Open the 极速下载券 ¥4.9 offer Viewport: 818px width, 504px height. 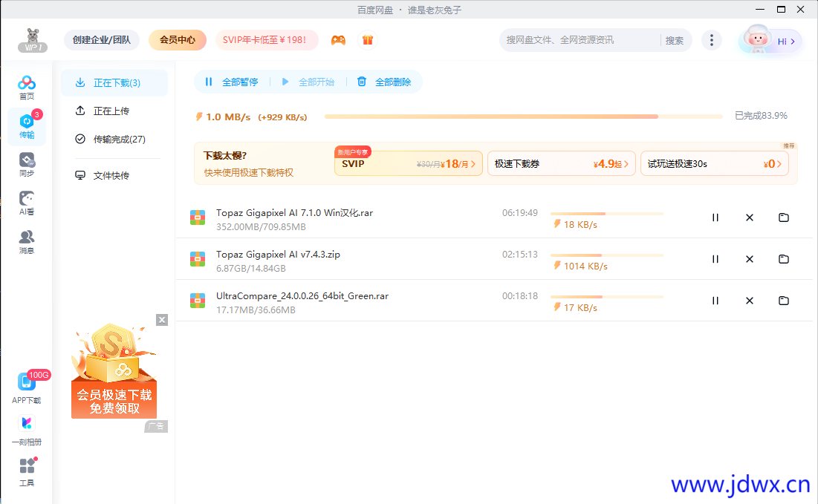pos(562,163)
